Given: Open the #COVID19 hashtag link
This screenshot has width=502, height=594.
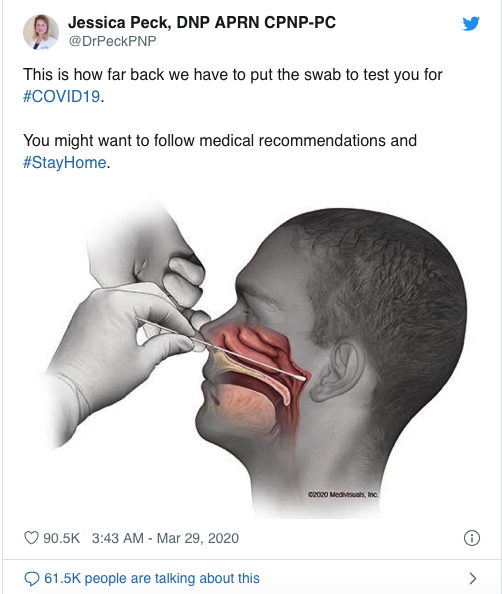Looking at the screenshot, I should coord(62,96).
